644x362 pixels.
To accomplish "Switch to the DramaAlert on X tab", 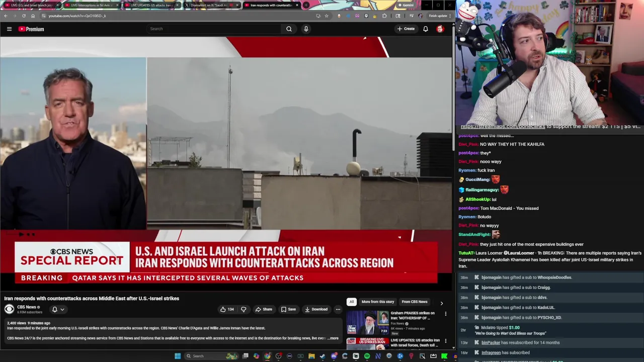I will point(211,5).
